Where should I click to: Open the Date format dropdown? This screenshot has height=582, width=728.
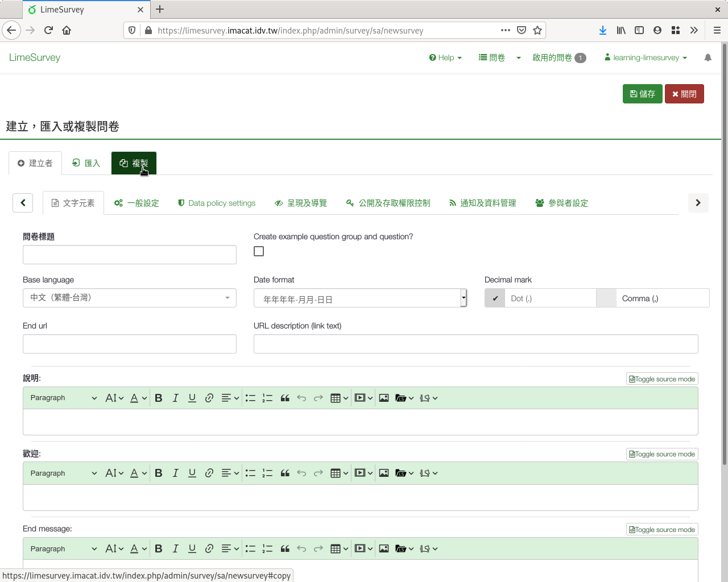click(x=360, y=298)
